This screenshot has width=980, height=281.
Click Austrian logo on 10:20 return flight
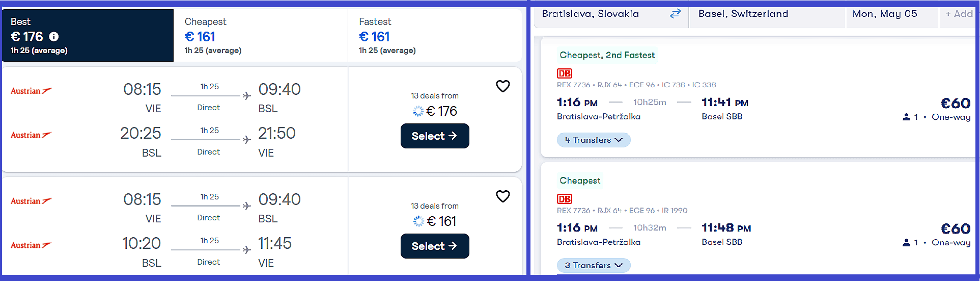(x=31, y=245)
